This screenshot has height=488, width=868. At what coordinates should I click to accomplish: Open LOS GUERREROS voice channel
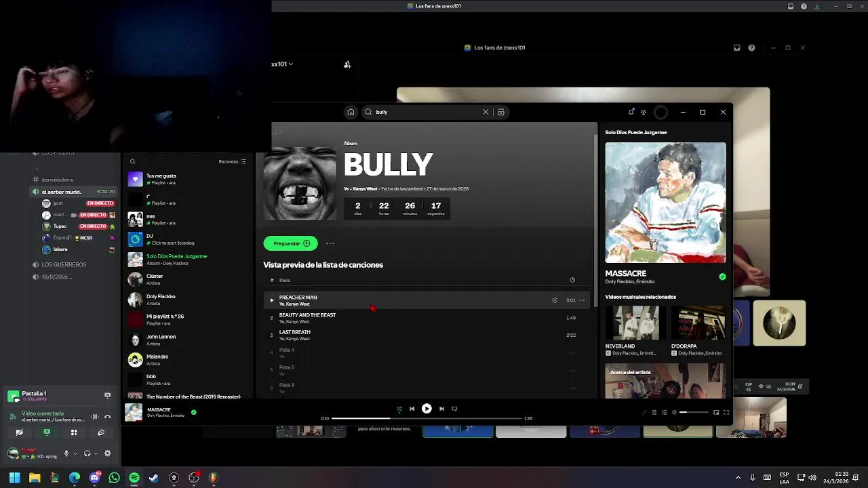[x=64, y=264]
